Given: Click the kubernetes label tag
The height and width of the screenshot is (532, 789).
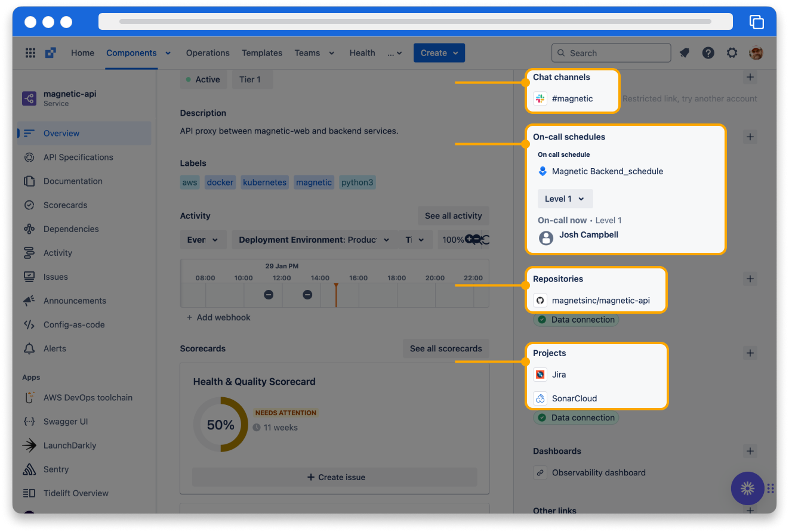Looking at the screenshot, I should pyautogui.click(x=265, y=183).
